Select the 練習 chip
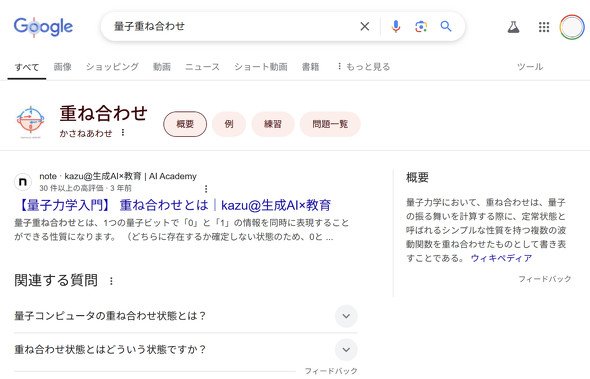 tap(273, 124)
